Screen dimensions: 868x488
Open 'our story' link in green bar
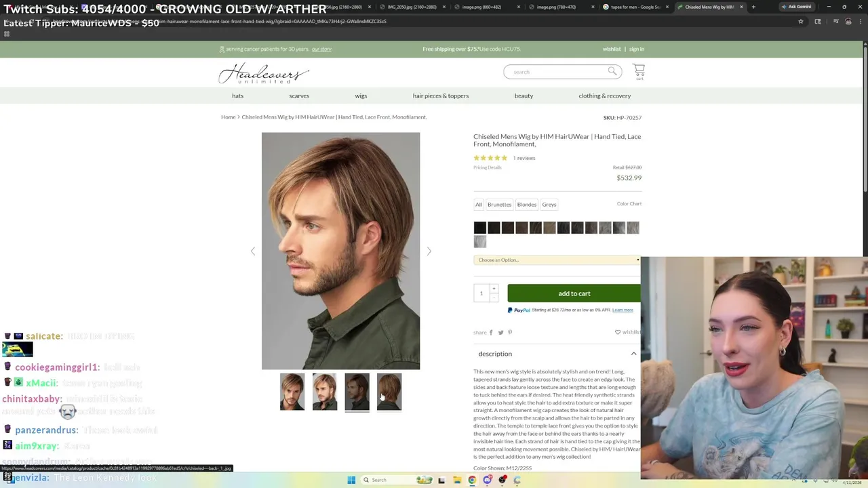tap(321, 49)
